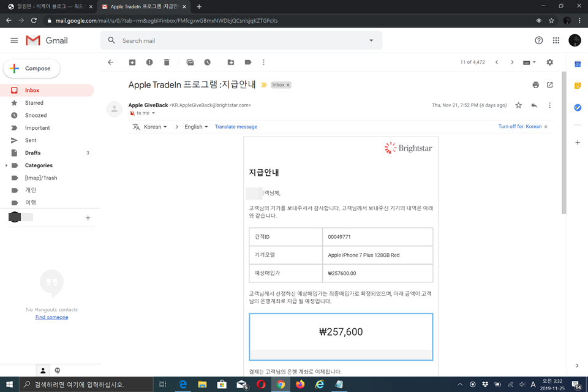Open the [Imap]/Trash label
Viewport: 588px width, 392px height.
[x=47, y=178]
